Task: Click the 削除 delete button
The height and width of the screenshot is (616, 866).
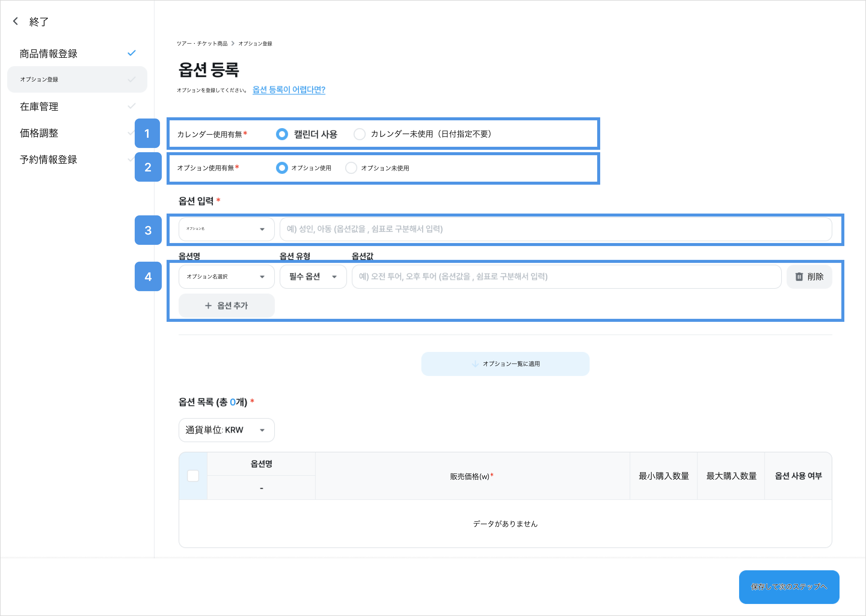Action: pyautogui.click(x=809, y=276)
